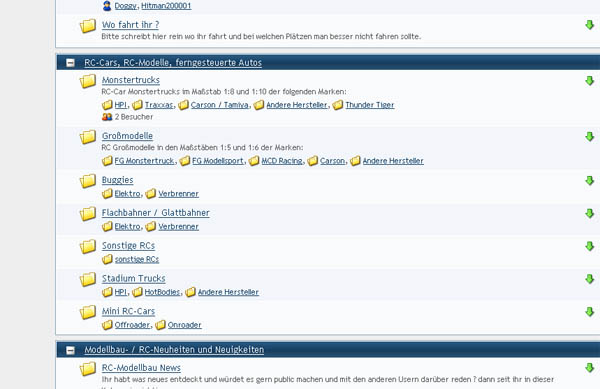
Task: Open the Carson / Tamiya subforum
Action: [220, 105]
